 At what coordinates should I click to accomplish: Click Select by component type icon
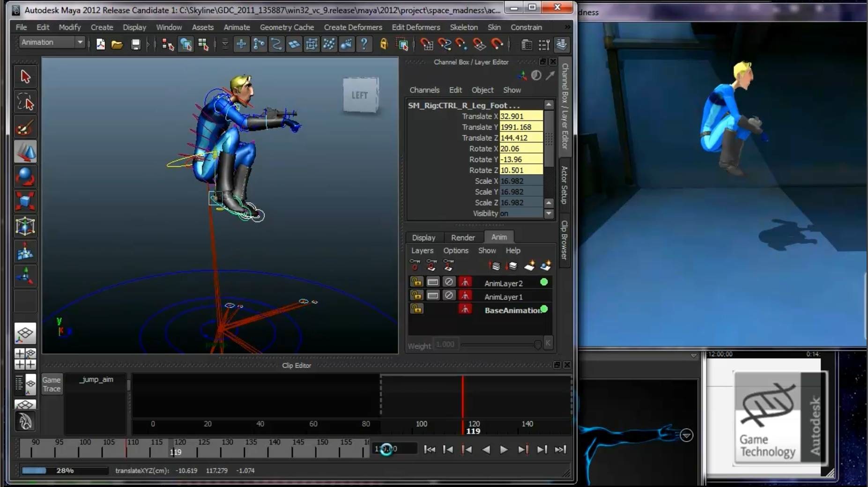pos(203,44)
